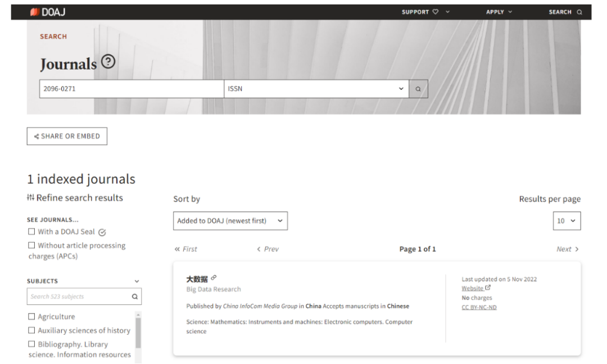Check Auxiliary sciences of history checkbox

31,330
